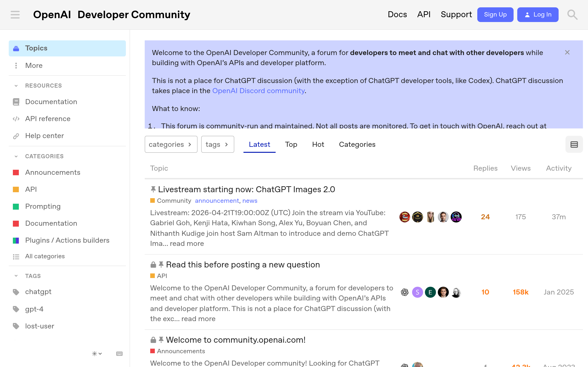Dismiss the welcome banner

pyautogui.click(x=567, y=53)
